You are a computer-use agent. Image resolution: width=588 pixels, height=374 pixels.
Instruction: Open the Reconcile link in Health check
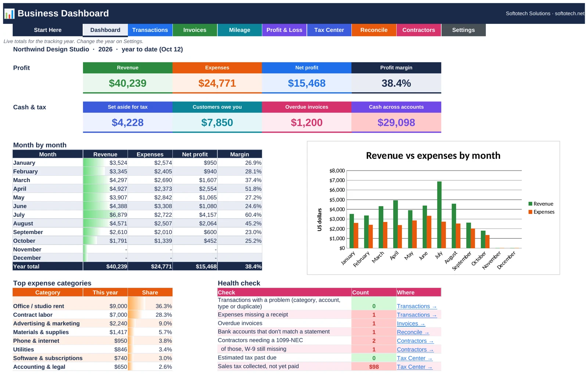[413, 332]
